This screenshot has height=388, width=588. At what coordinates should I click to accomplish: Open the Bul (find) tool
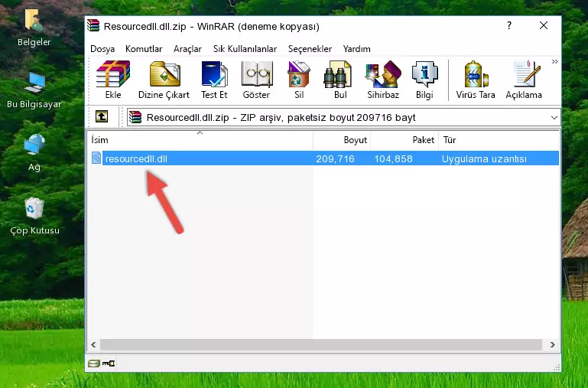coord(340,80)
